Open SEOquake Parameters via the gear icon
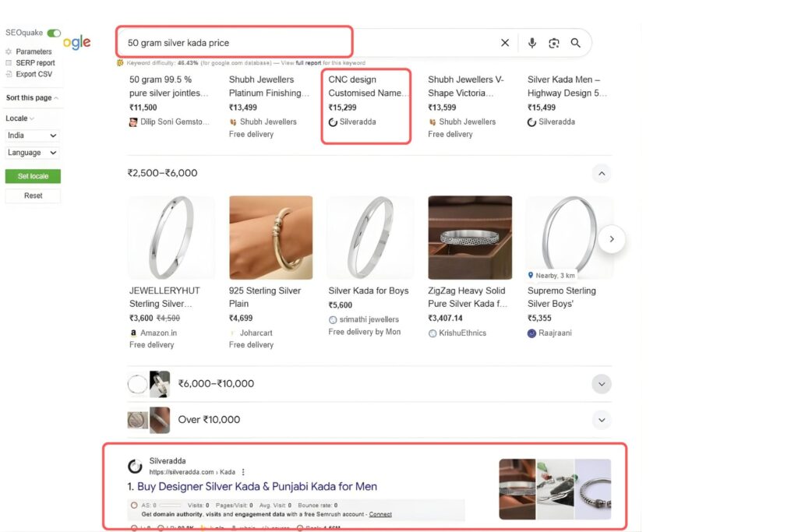The width and height of the screenshot is (798, 532). coord(8,51)
